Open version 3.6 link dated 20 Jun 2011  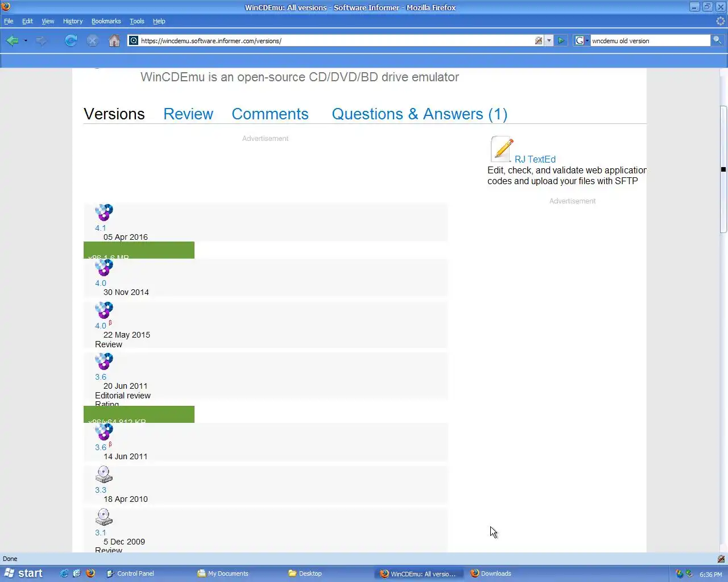(101, 377)
